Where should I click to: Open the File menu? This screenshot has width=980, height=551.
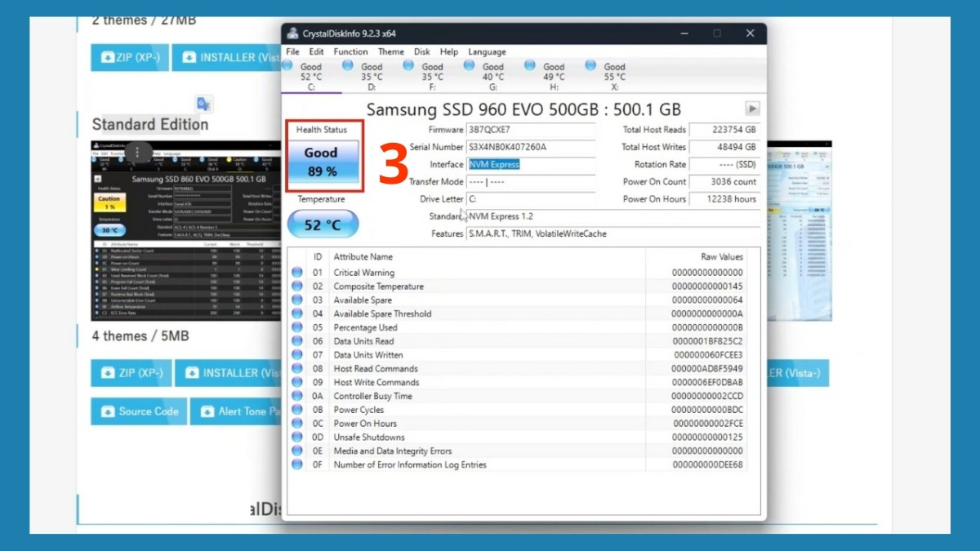pyautogui.click(x=292, y=51)
